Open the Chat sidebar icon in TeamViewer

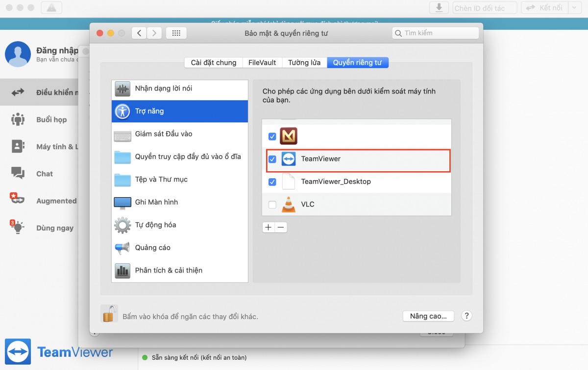pos(18,174)
